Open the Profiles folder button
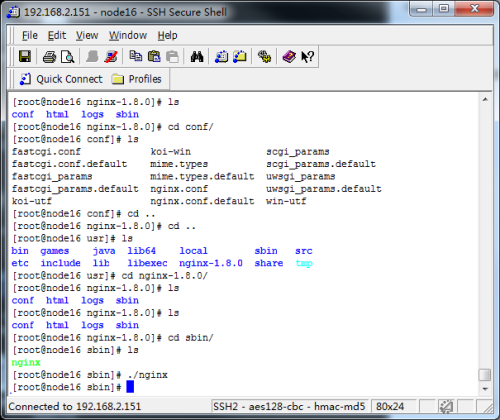 click(x=137, y=79)
